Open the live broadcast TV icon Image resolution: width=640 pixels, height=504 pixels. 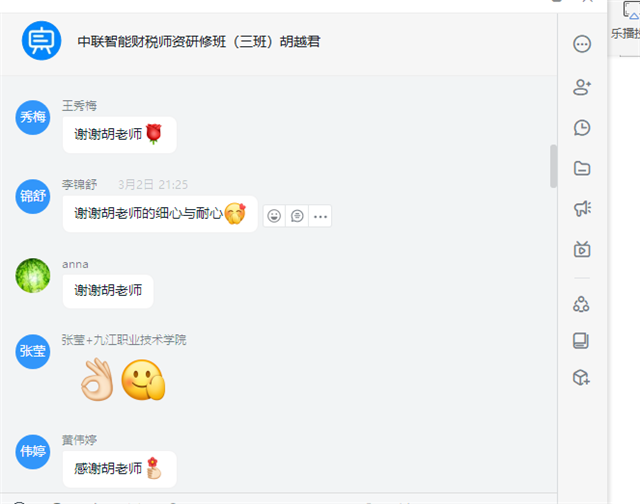tap(582, 249)
